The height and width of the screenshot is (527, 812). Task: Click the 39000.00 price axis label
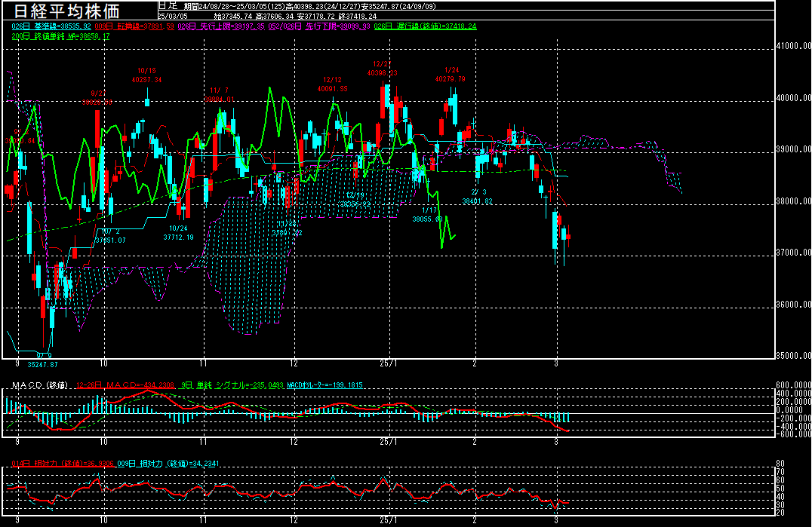pos(794,149)
